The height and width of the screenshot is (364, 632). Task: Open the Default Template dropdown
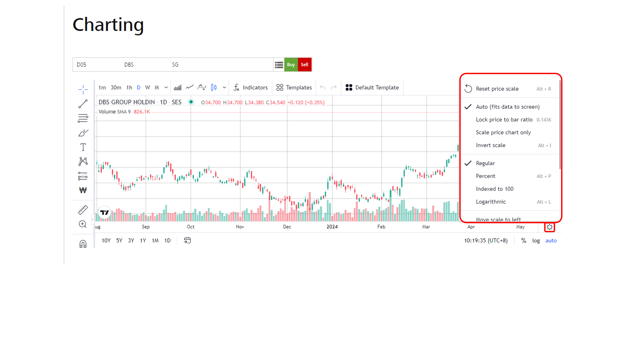pyautogui.click(x=372, y=88)
